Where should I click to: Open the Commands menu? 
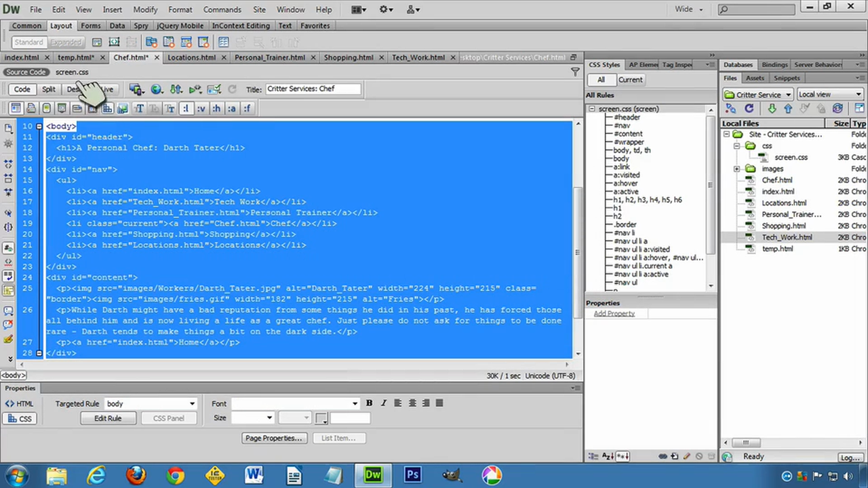tap(222, 9)
